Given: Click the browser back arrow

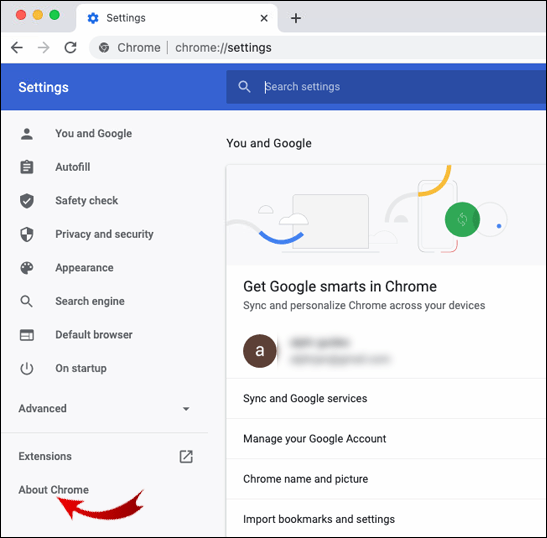Looking at the screenshot, I should pyautogui.click(x=16, y=47).
